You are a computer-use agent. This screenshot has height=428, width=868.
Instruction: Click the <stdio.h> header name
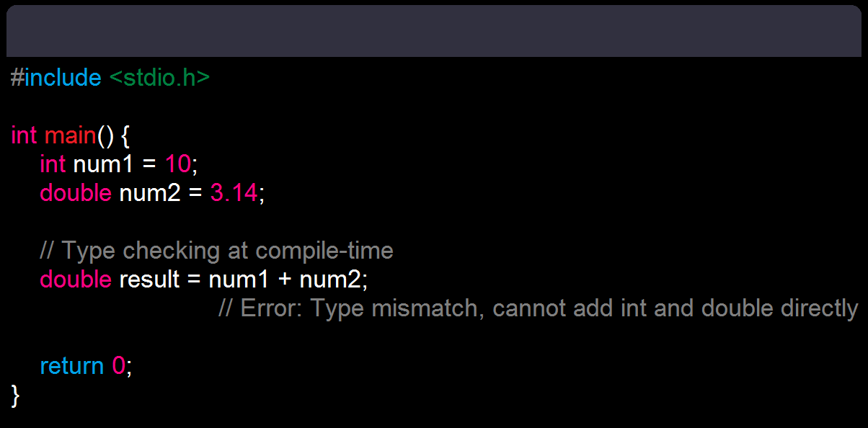[159, 77]
